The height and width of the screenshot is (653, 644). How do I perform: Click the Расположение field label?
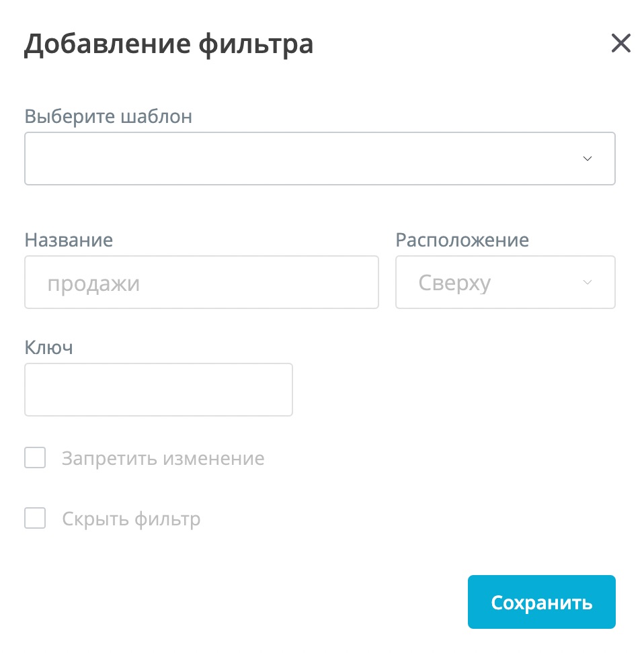tap(462, 240)
